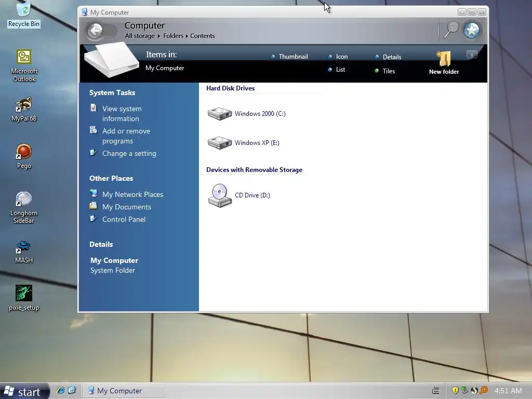Click the info button beside New folder

point(472,54)
